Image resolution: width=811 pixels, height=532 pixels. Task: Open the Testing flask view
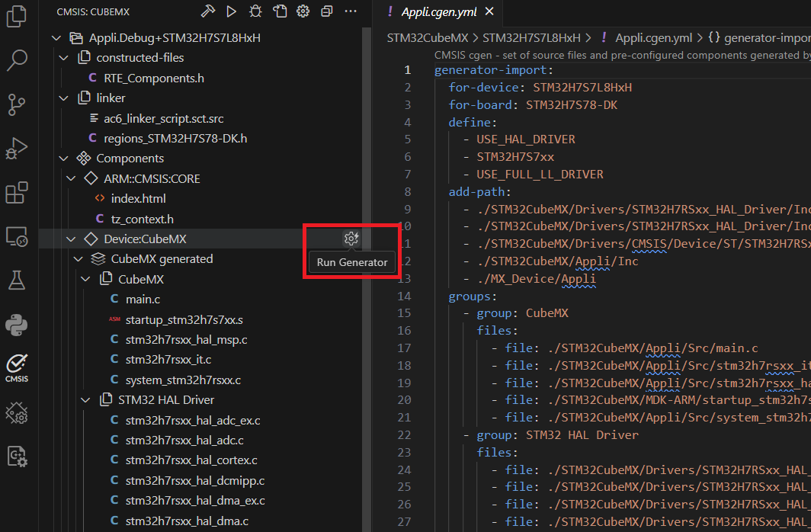tap(17, 280)
